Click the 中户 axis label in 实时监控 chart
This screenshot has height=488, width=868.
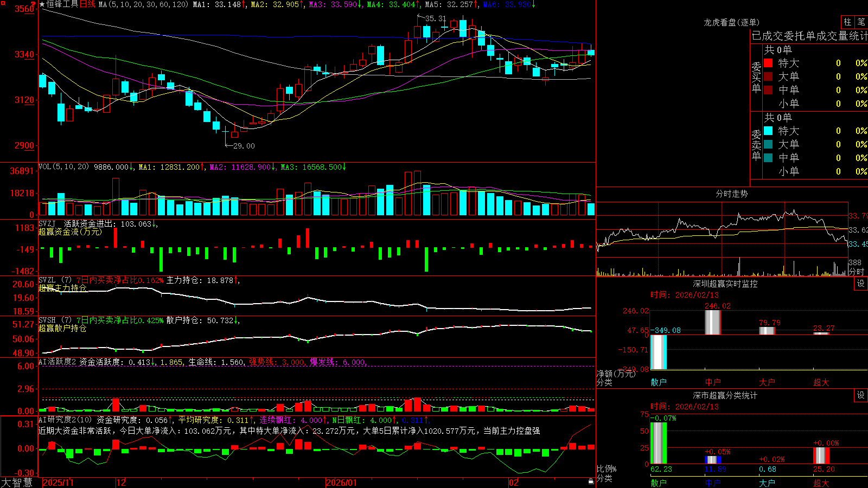(x=713, y=382)
